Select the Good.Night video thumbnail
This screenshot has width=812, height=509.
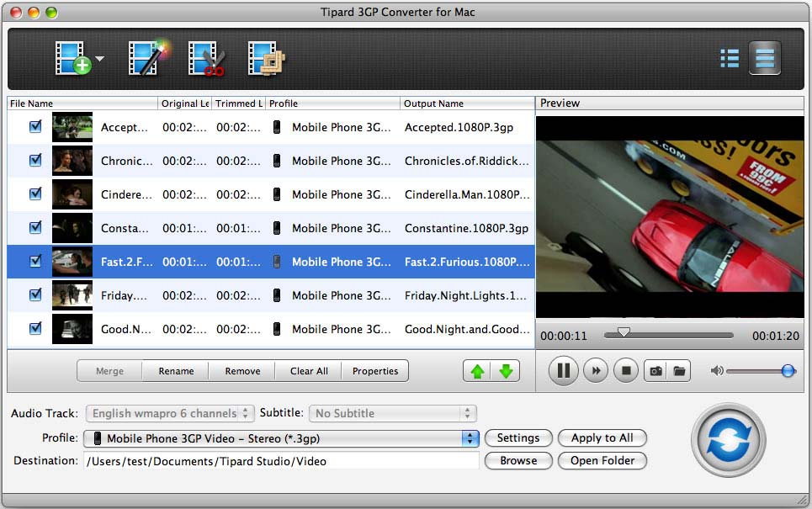(x=72, y=329)
